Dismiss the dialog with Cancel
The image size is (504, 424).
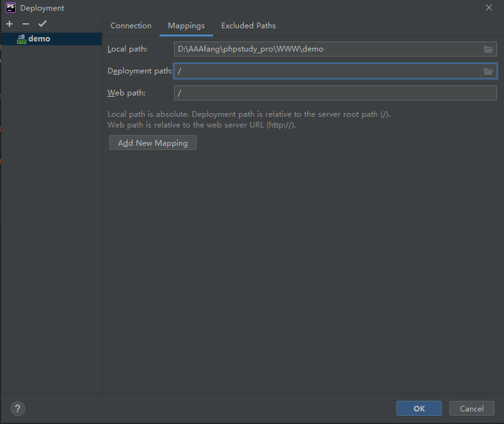pyautogui.click(x=471, y=408)
